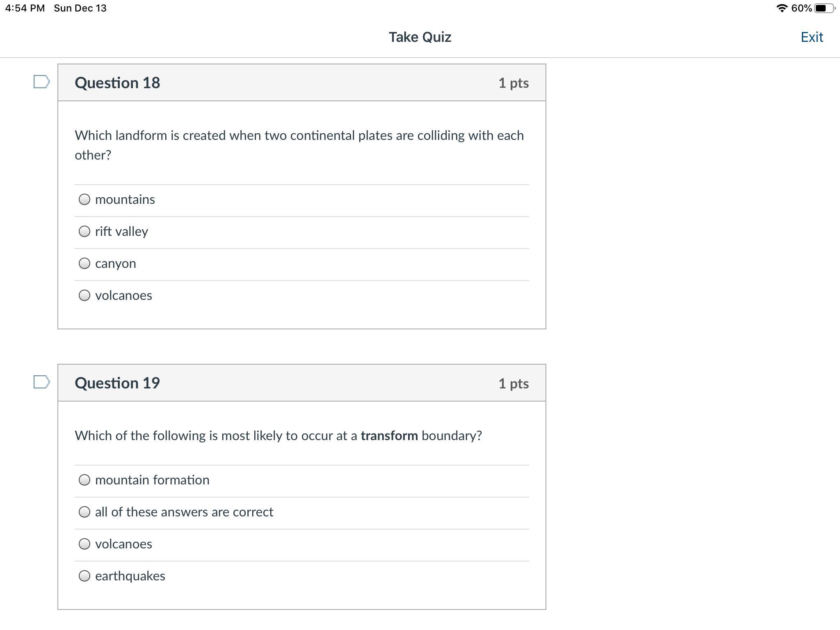Screen dimensions: 840x630
Task: Exit the quiz
Action: (x=812, y=37)
